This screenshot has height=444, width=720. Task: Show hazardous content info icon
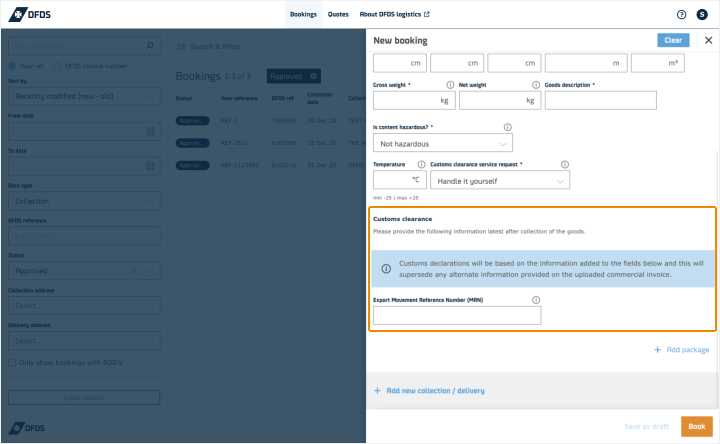(x=507, y=127)
